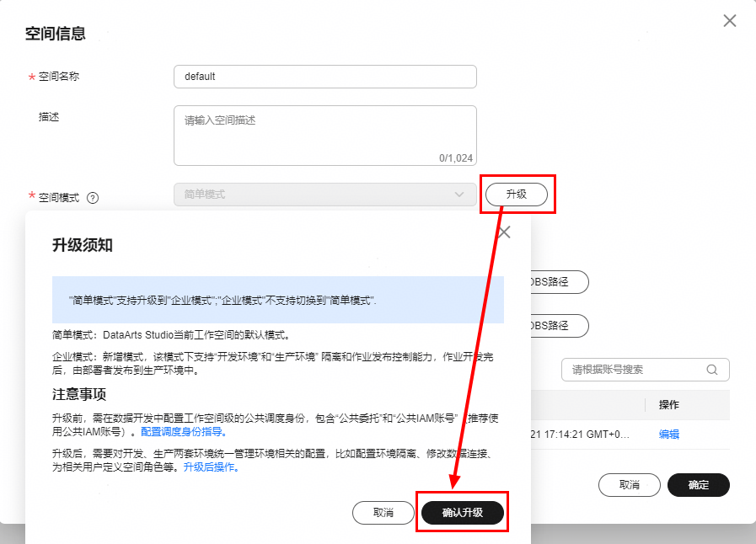Click into the 描述 text area
This screenshot has width=756, height=544.
point(325,136)
